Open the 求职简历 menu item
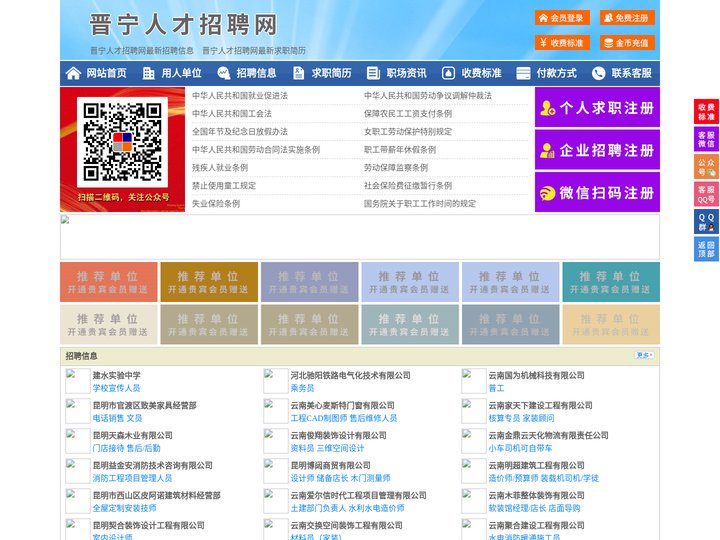The width and height of the screenshot is (720, 540). (332, 73)
